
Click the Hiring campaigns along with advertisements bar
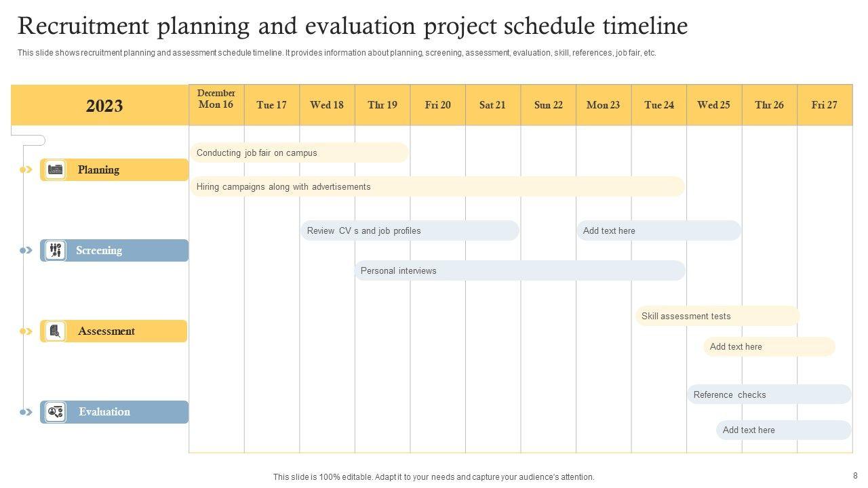[437, 187]
